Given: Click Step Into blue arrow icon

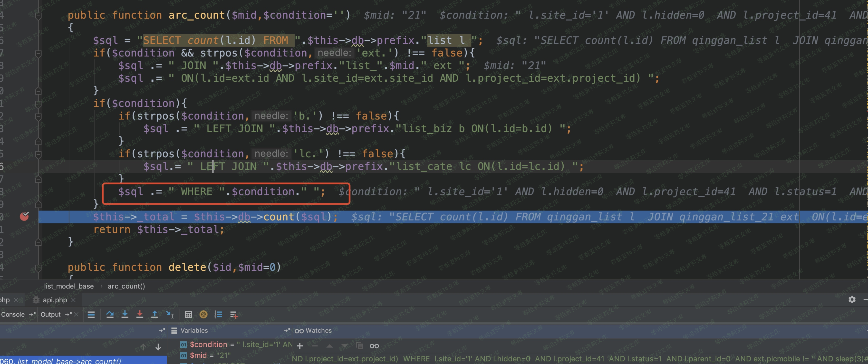Looking at the screenshot, I should [125, 315].
